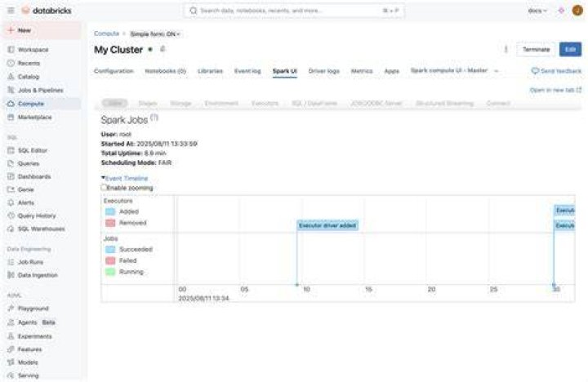Click the Serving icon

tap(11, 375)
